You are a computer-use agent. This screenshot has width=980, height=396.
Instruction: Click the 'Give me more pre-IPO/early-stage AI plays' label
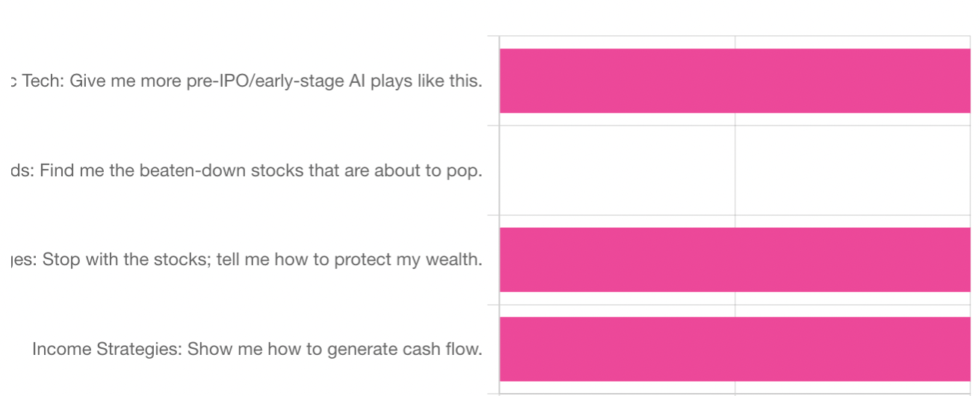[x=276, y=81]
